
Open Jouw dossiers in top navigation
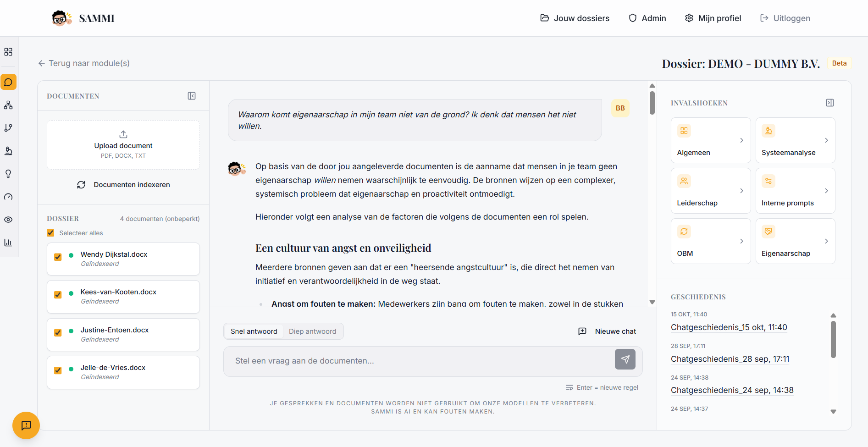click(575, 18)
